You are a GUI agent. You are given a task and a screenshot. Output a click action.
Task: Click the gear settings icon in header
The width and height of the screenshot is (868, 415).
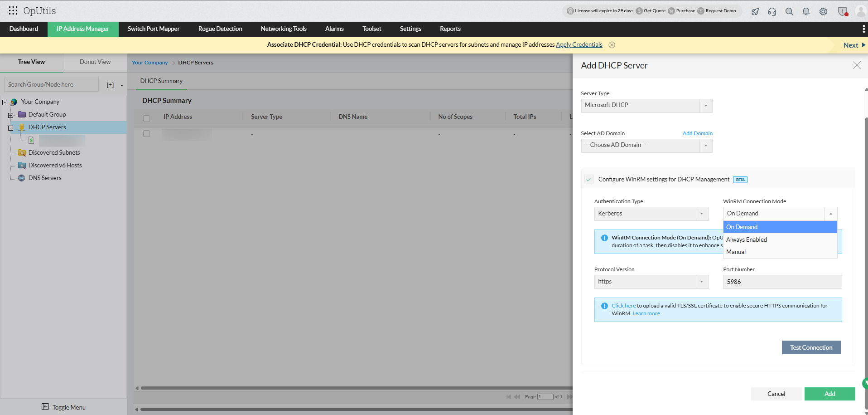click(823, 11)
